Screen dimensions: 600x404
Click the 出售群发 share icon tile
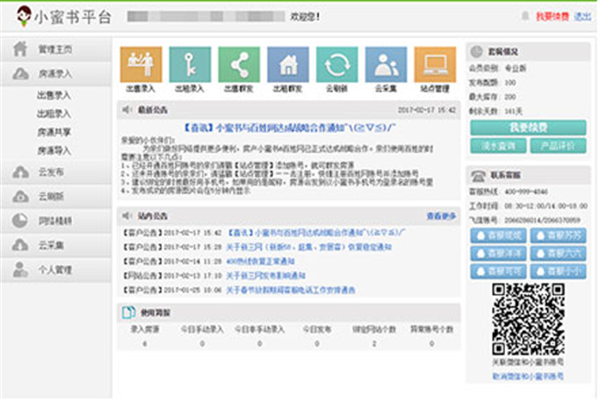click(x=238, y=65)
